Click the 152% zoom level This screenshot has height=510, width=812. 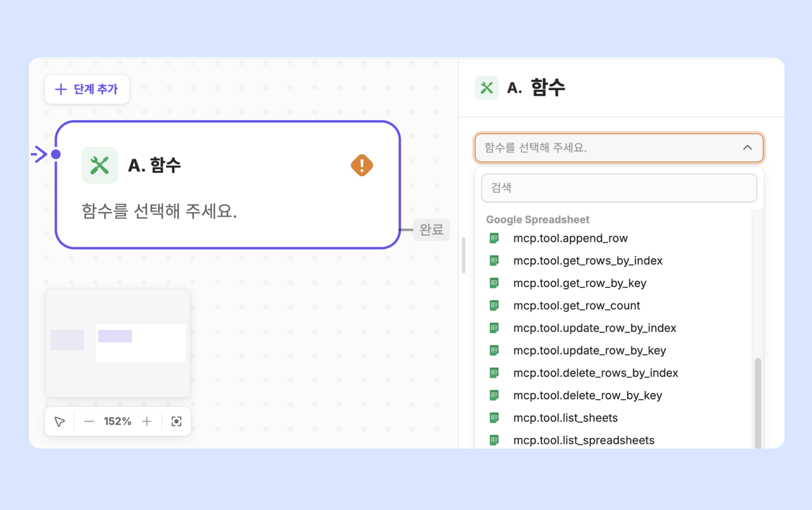[118, 422]
